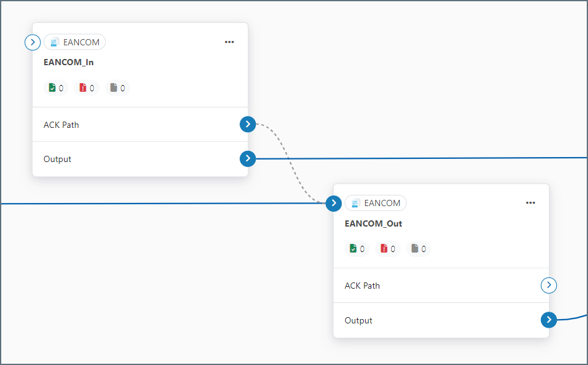Click the red error counter on EANCOM_In
588x365 pixels.
(86, 88)
